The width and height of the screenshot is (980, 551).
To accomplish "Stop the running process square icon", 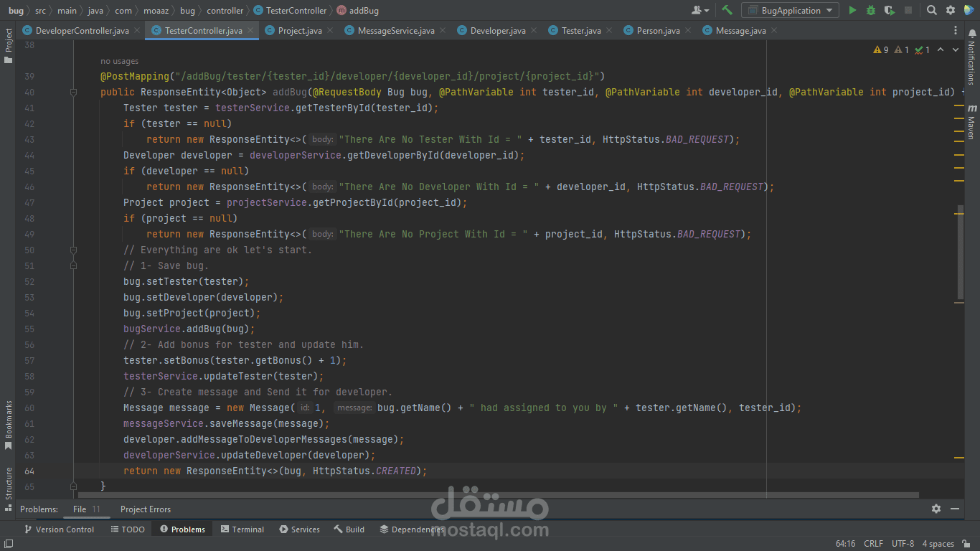I will (x=908, y=10).
